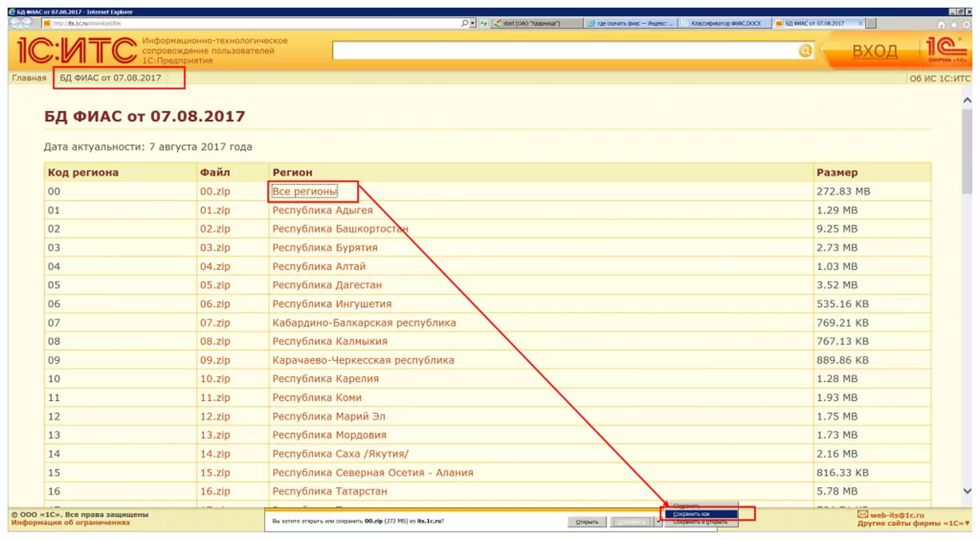980x540 pixels.
Task: Click the БД ФИАС от 07.08.2017 breadcrumb
Action: (110, 78)
